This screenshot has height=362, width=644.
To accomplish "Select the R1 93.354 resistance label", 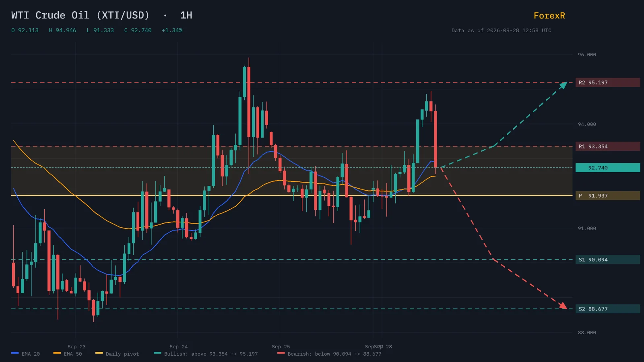I will coord(607,146).
